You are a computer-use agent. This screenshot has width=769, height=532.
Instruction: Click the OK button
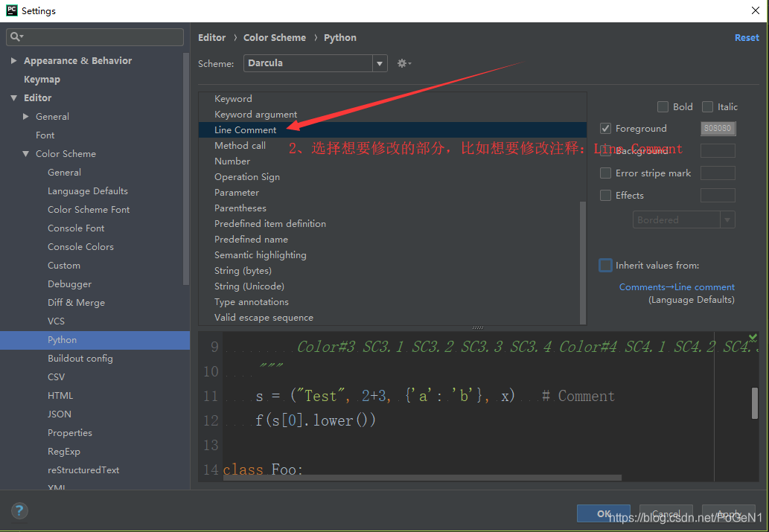[604, 513]
